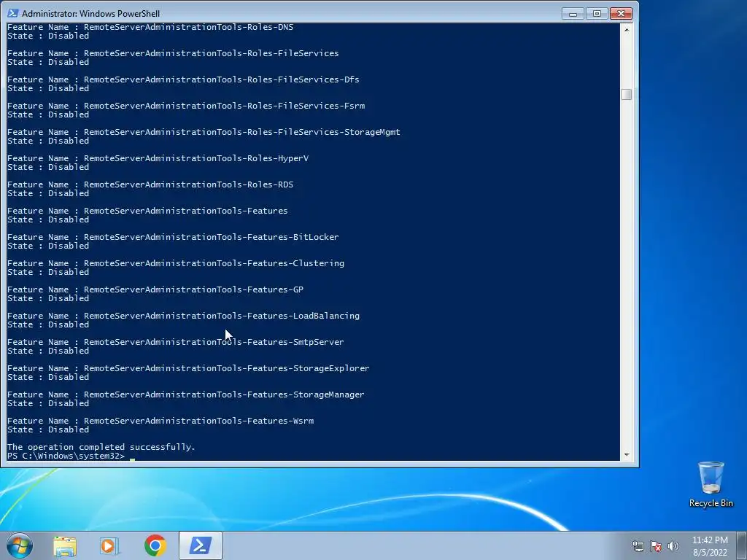
Task: Launch Windows Explorer from the taskbar
Action: (65, 545)
